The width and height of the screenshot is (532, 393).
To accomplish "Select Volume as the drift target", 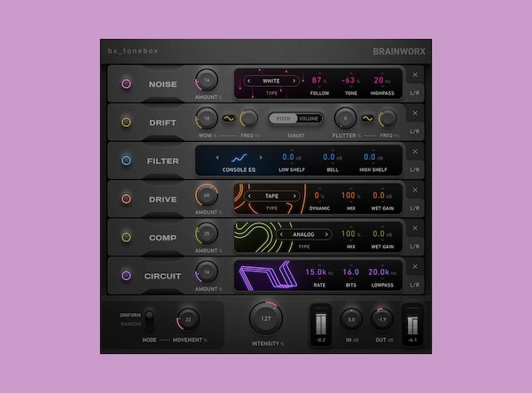I will 309,119.
